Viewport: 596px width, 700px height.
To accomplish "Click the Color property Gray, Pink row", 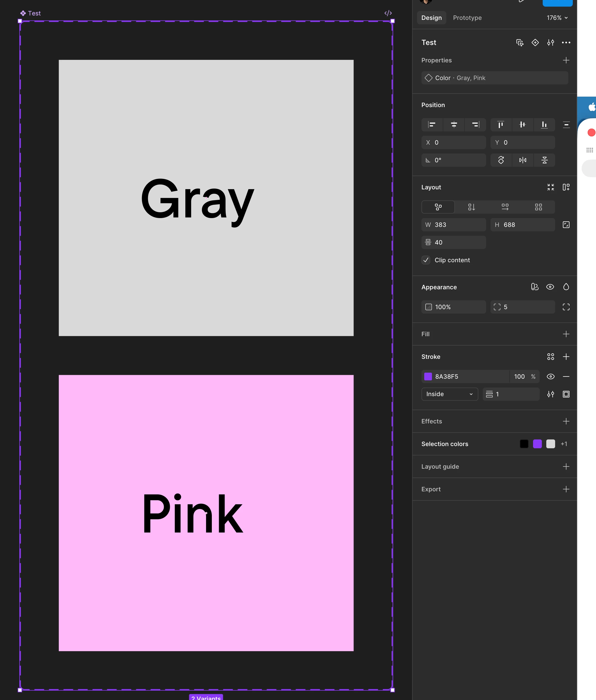I will tap(494, 78).
